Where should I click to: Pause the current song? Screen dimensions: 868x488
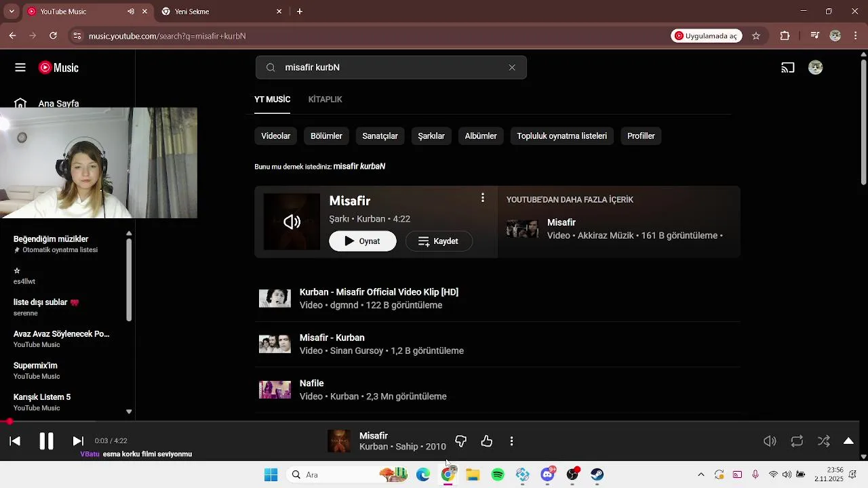coord(46,441)
